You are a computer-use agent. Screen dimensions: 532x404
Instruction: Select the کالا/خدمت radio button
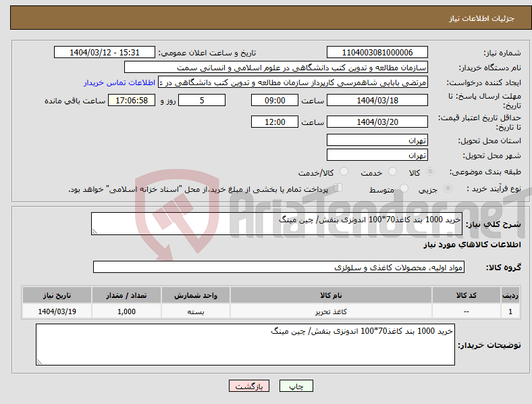(x=344, y=172)
